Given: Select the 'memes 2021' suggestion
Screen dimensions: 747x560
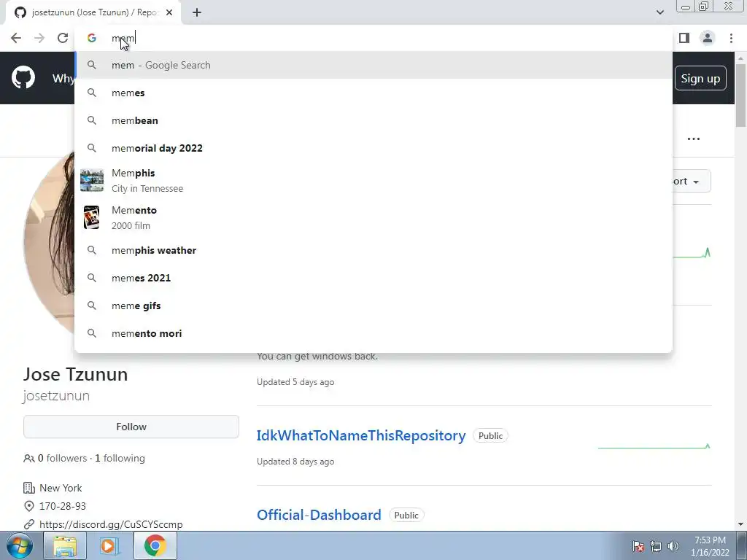Looking at the screenshot, I should pos(373,278).
